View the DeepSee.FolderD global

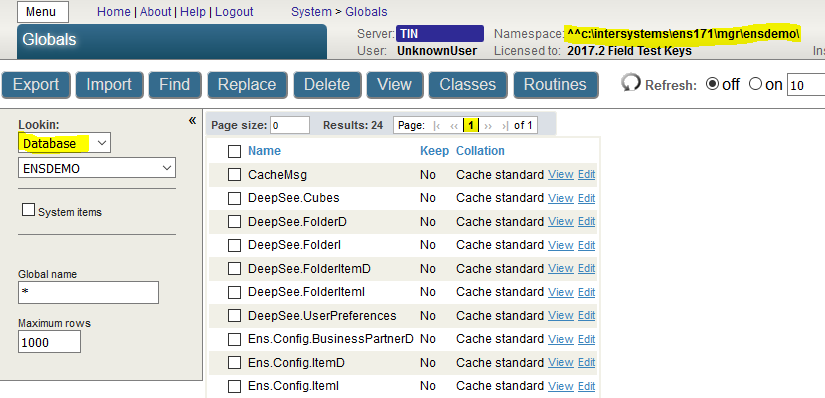click(x=560, y=222)
